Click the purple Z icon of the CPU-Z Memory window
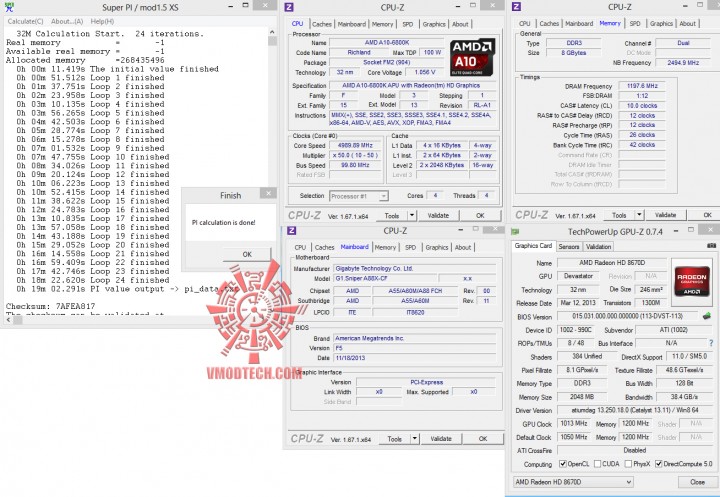720x497 pixels. click(516, 6)
